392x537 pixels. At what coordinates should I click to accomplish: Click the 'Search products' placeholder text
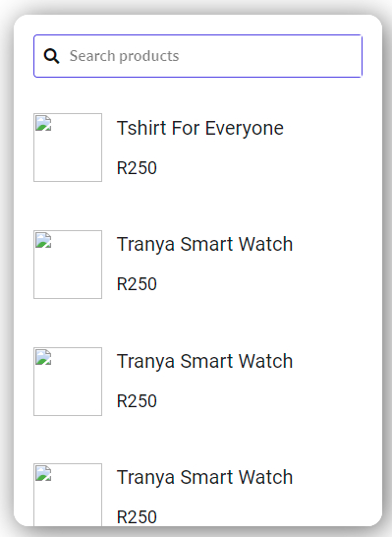tap(124, 56)
